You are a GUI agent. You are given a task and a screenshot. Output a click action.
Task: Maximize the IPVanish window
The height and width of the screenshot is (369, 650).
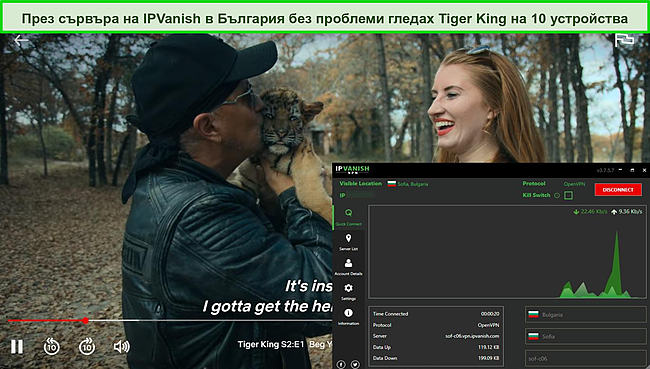click(632, 170)
